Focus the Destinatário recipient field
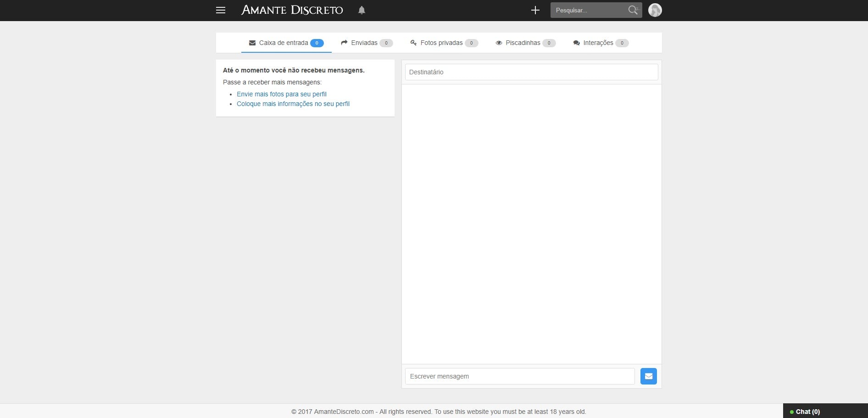This screenshot has width=868, height=418. coord(531,72)
